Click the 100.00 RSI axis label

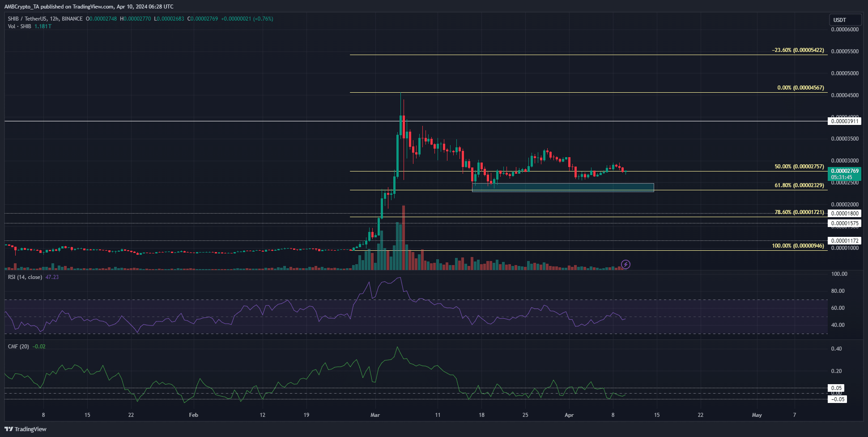pyautogui.click(x=839, y=274)
